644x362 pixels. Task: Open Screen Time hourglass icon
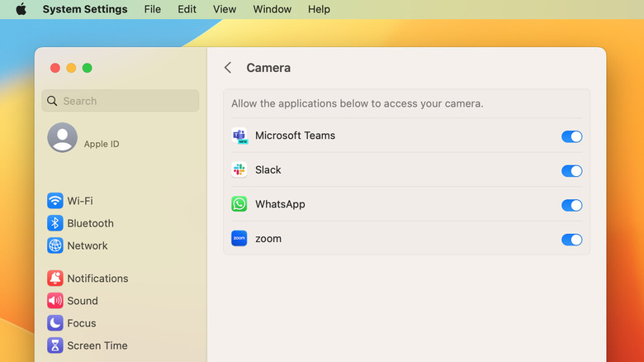pos(54,345)
